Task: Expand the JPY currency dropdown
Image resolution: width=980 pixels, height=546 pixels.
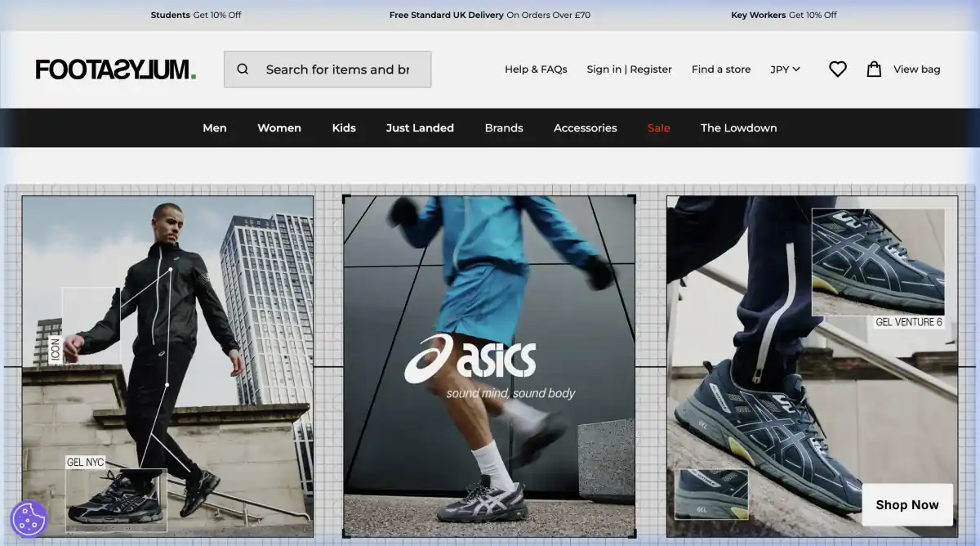Action: (785, 69)
